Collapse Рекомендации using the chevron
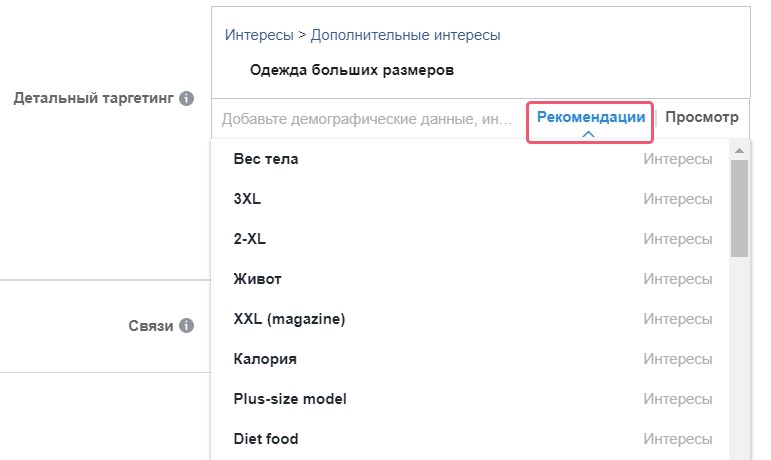771x460 pixels. point(588,134)
